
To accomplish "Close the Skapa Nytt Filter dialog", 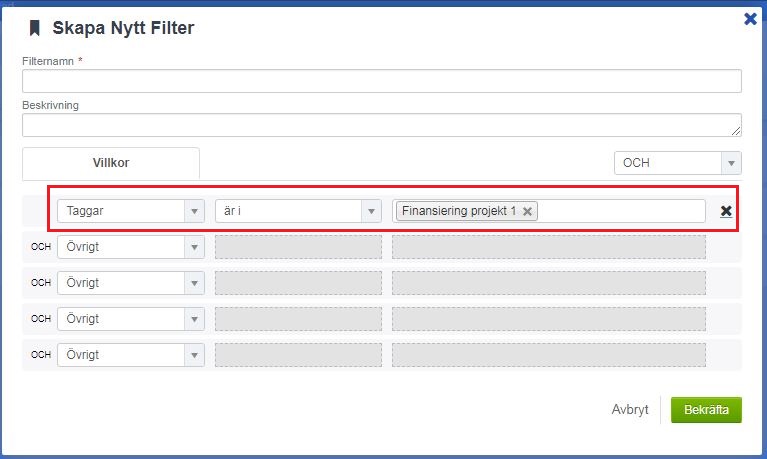I will pos(750,18).
